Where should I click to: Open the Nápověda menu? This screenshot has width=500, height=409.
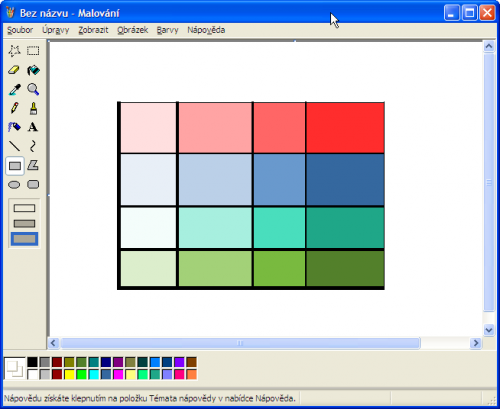coord(206,30)
